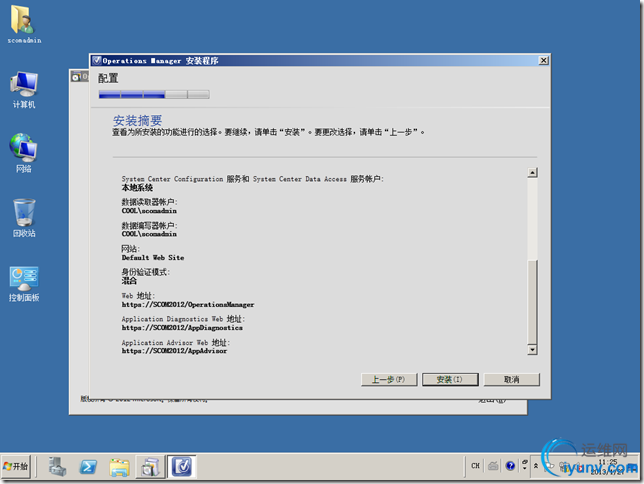Show hidden tray icons with the chevron

(536, 466)
